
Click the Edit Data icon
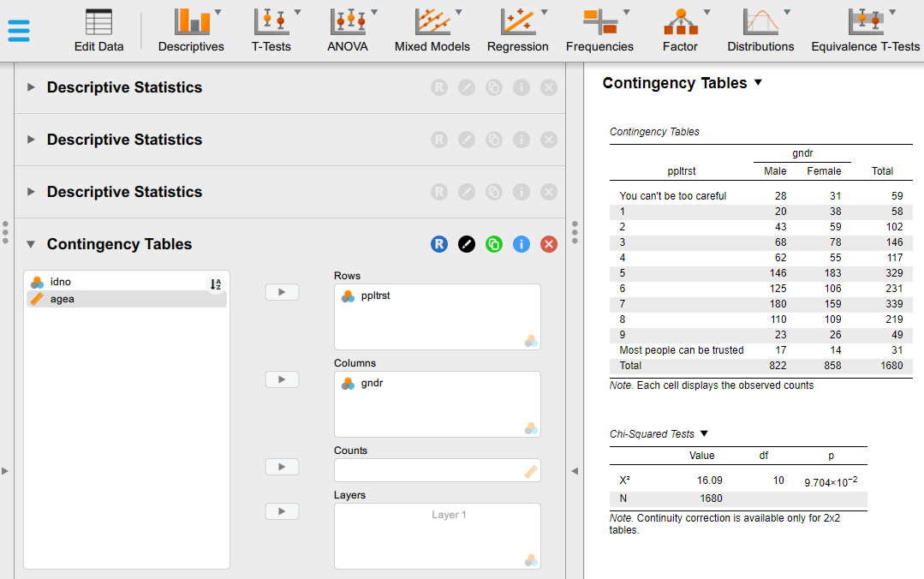[x=98, y=30]
